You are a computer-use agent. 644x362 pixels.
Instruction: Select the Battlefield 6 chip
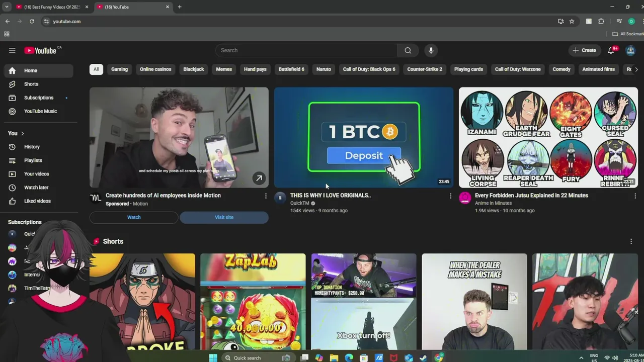point(291,69)
